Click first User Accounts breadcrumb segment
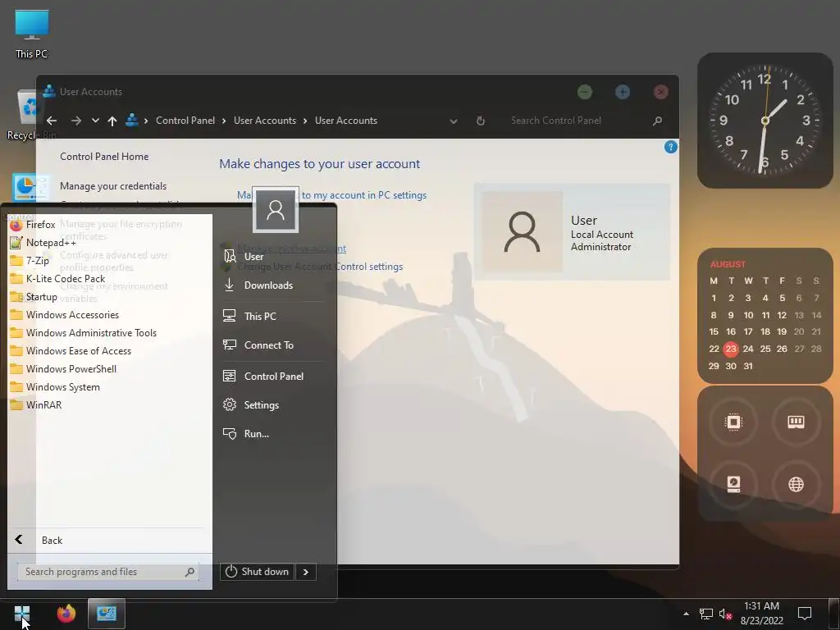 click(265, 121)
